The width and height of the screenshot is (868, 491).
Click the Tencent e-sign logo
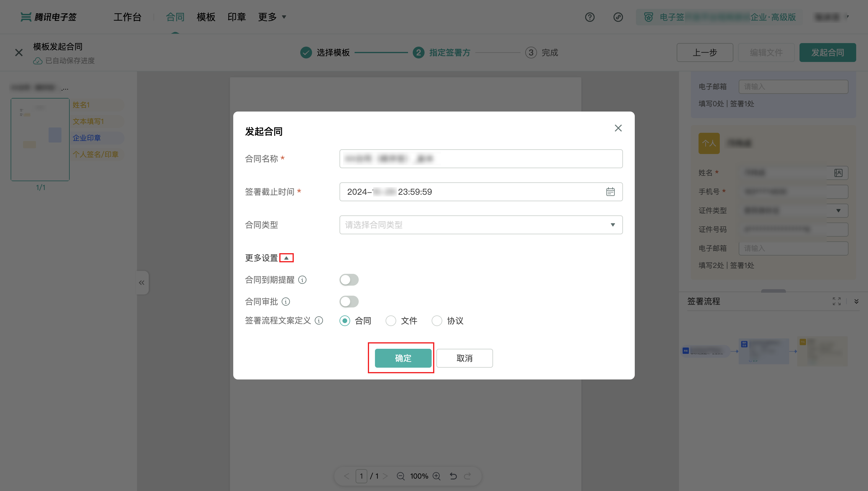tap(49, 17)
